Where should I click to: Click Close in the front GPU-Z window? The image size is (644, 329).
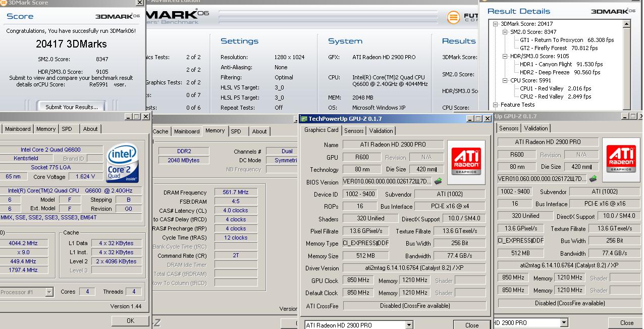pyautogui.click(x=472, y=325)
